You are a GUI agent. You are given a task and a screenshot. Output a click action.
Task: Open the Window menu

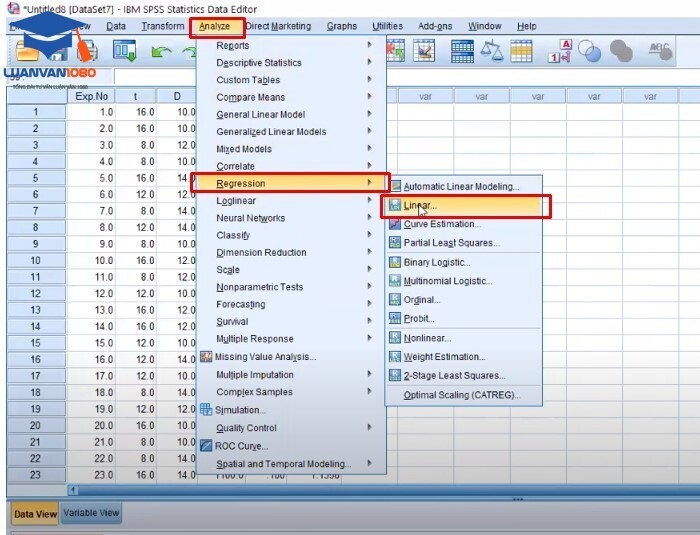485,26
